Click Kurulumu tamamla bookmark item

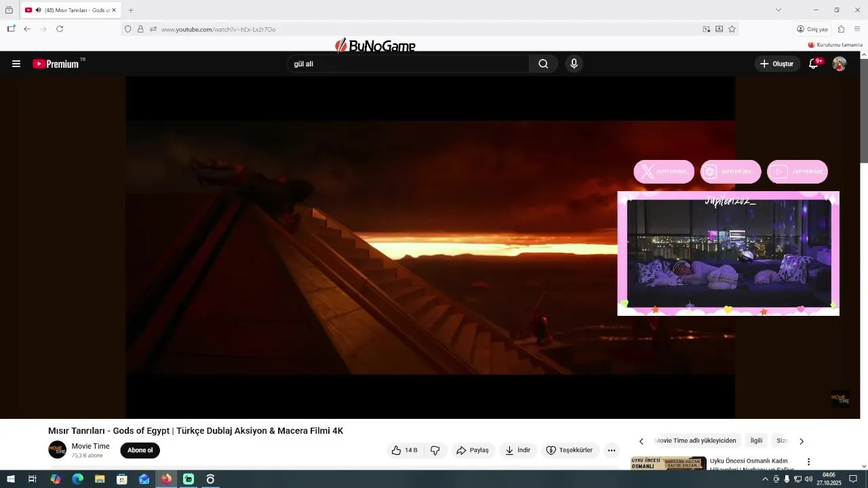click(x=835, y=45)
